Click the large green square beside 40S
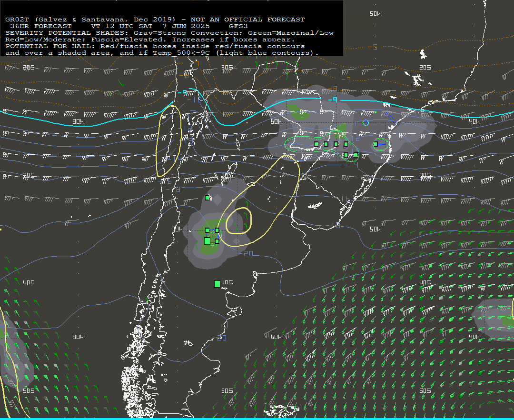Viewport: 514px width, 420px height. point(217,284)
